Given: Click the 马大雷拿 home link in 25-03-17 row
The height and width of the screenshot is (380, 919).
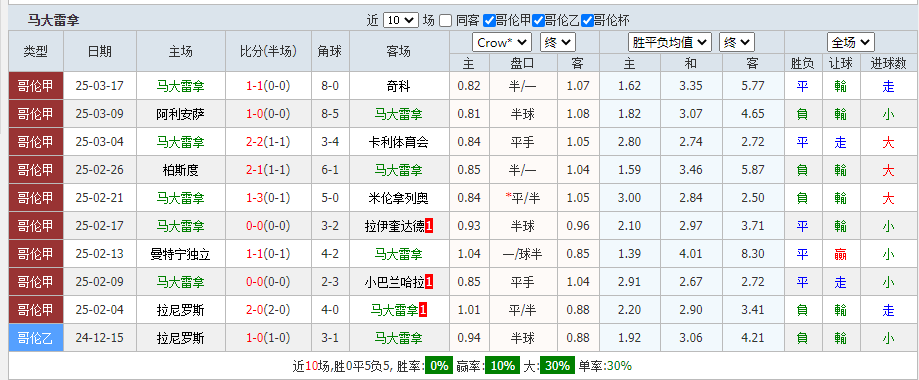Looking at the screenshot, I should pyautogui.click(x=181, y=86).
